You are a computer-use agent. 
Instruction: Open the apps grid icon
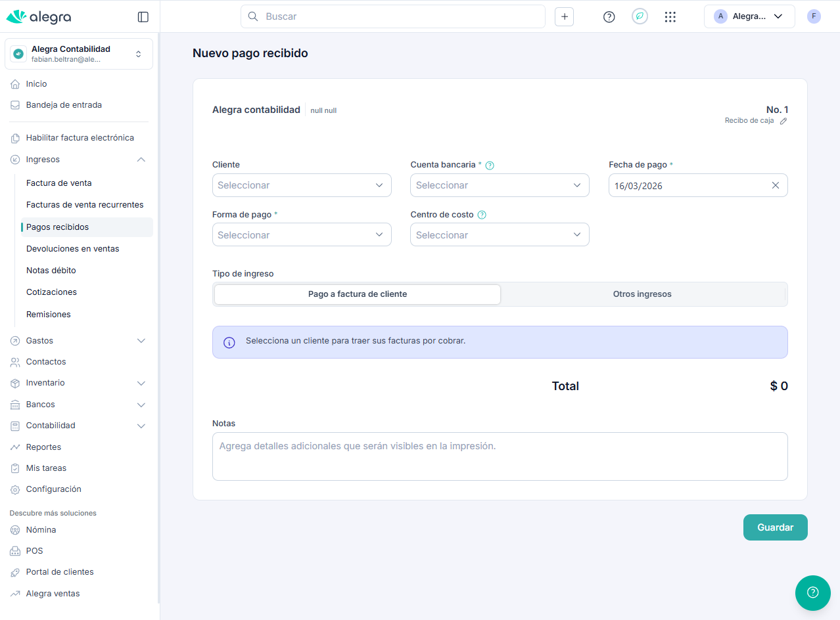coord(670,17)
